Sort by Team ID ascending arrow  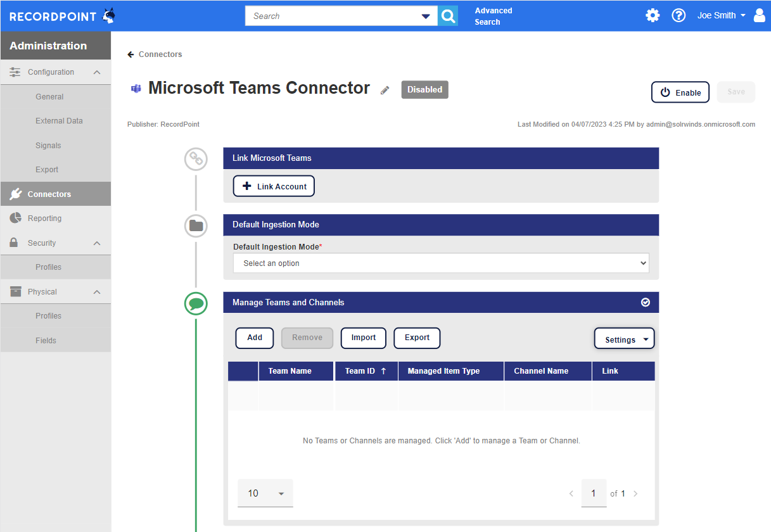coord(383,371)
